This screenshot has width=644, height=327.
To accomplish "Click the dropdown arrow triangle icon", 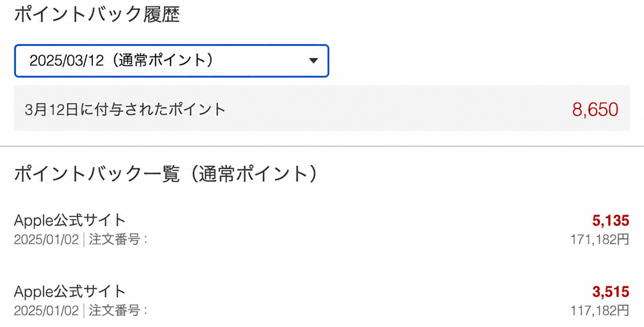I will (313, 61).
